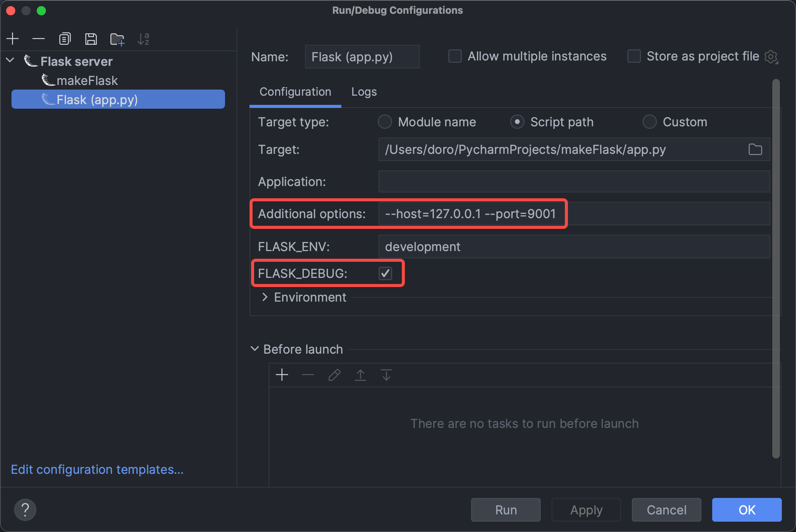Expand the Environment section
796x532 pixels.
(265, 297)
